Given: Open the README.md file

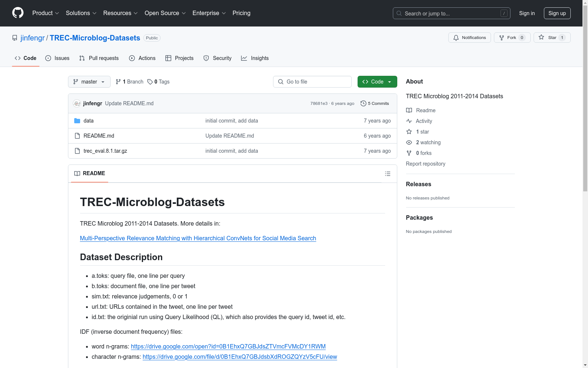Looking at the screenshot, I should (x=99, y=136).
